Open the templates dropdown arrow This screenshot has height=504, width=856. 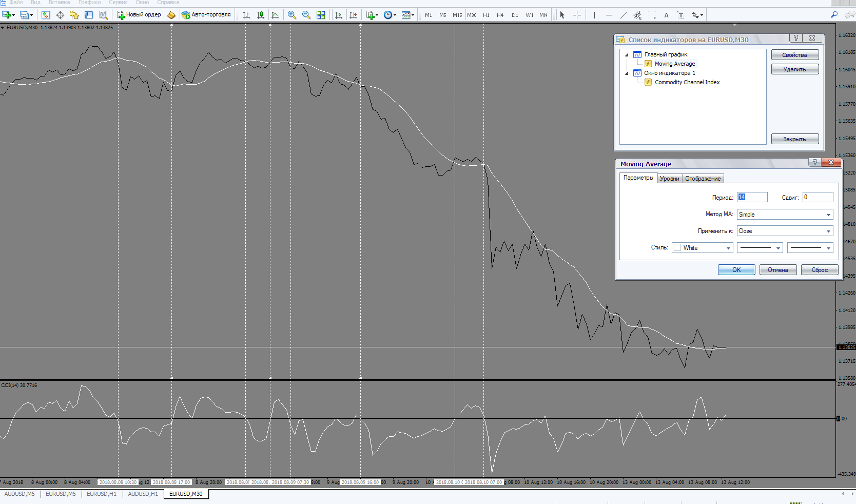coord(413,15)
